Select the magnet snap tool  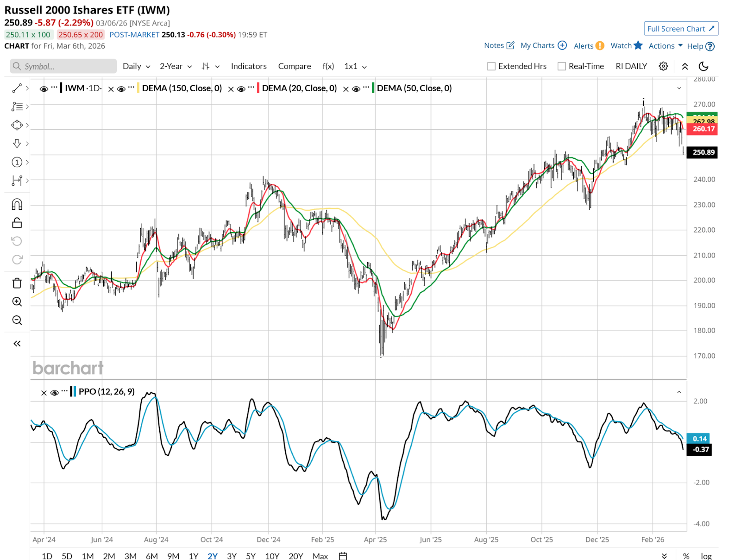click(17, 204)
